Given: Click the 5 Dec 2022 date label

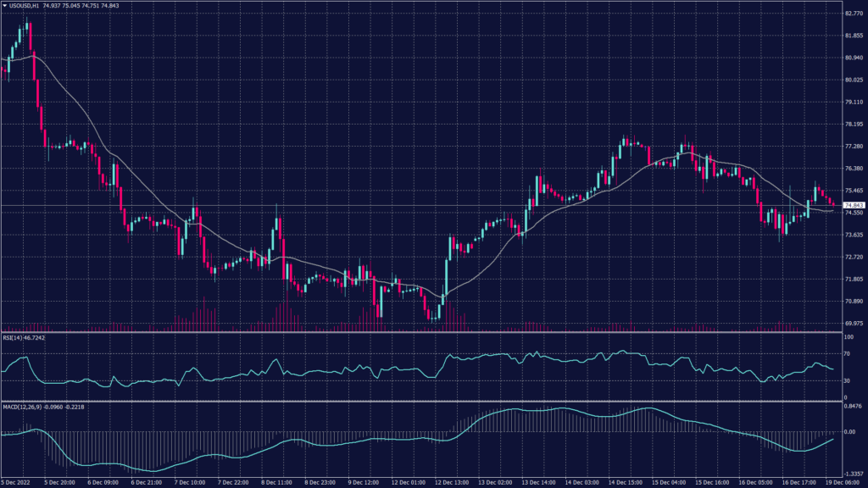Looking at the screenshot, I should pos(17,483).
